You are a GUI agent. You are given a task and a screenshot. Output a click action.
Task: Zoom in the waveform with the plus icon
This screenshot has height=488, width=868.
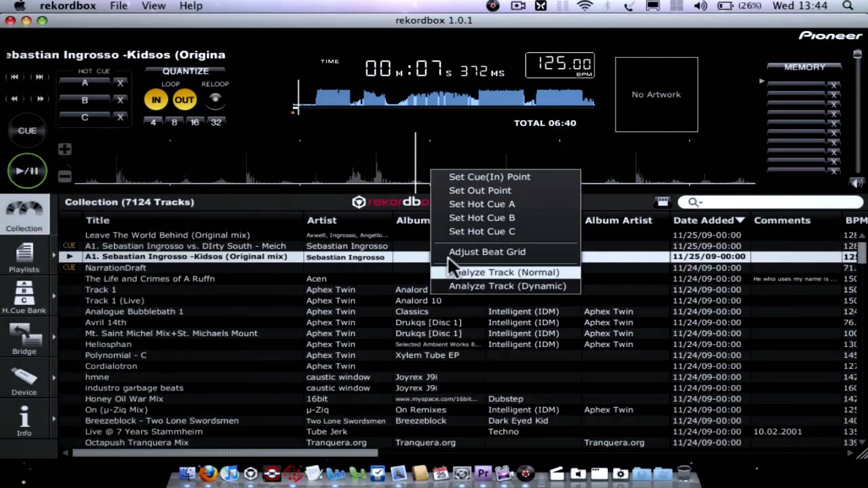pos(64,149)
